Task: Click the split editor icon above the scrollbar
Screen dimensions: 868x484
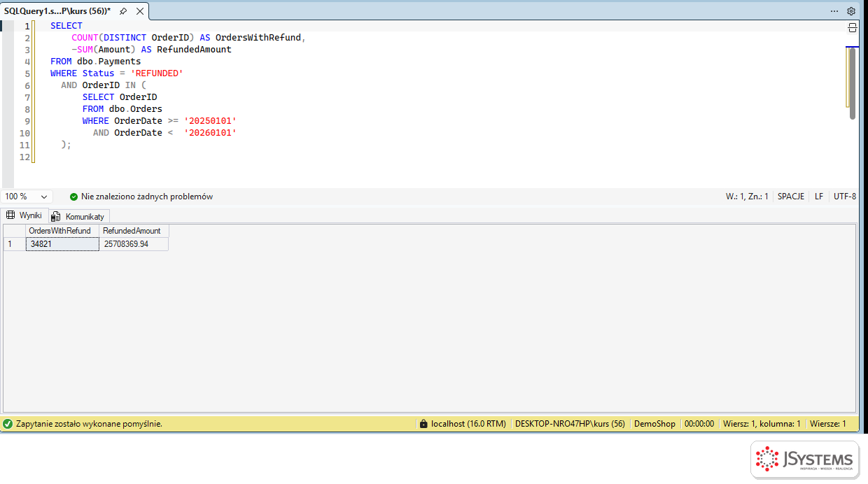Action: 852,28
